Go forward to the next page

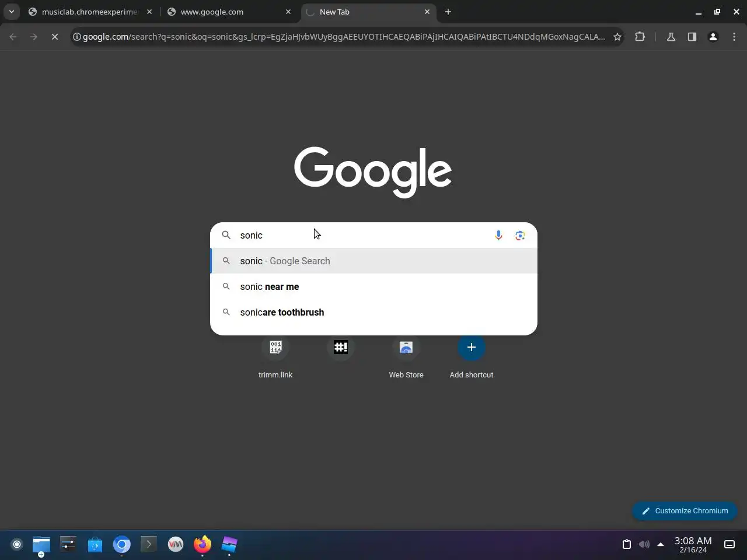coord(34,37)
